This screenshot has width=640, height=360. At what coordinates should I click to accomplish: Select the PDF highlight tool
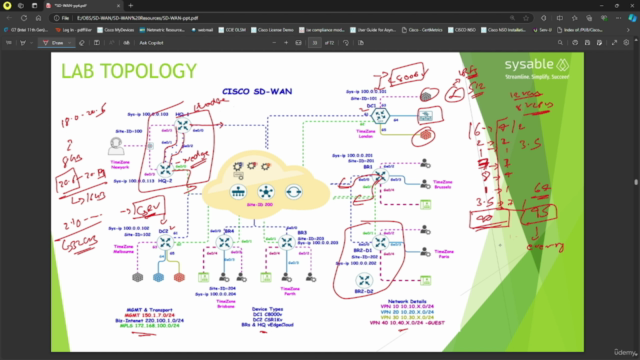tap(23, 43)
